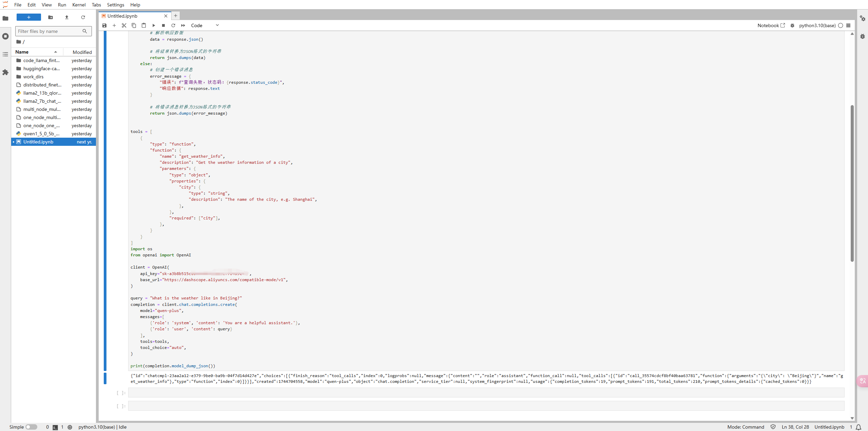
Task: Open the Notebook external link button
Action: 771,25
